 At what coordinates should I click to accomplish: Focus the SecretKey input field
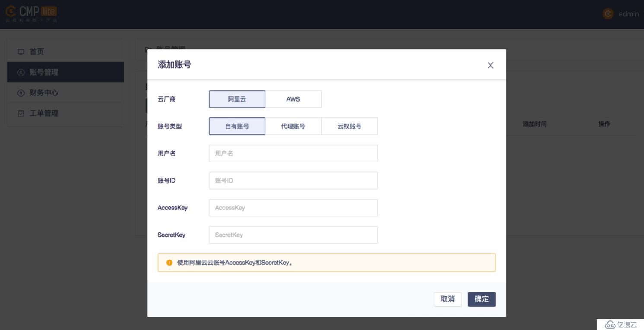293,235
